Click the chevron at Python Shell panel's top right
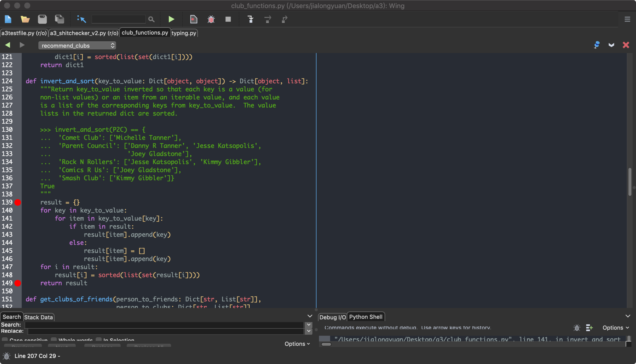 pos(628,316)
